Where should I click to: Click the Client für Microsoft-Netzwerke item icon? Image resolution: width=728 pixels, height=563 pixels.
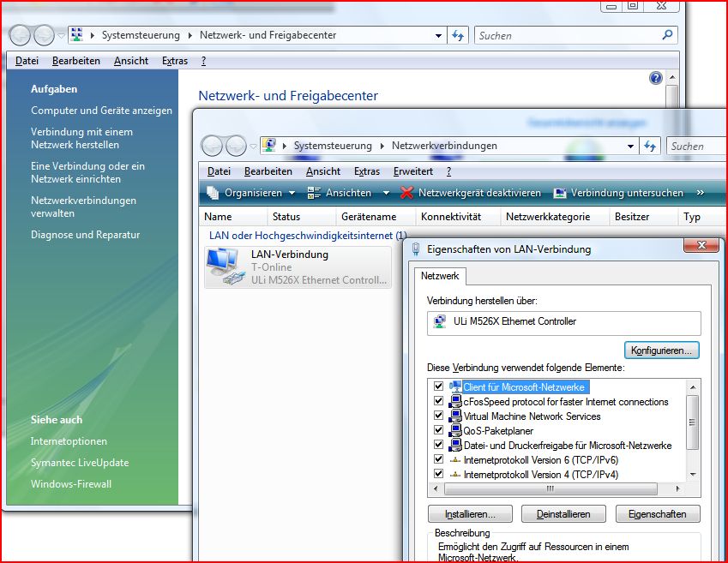(x=455, y=386)
